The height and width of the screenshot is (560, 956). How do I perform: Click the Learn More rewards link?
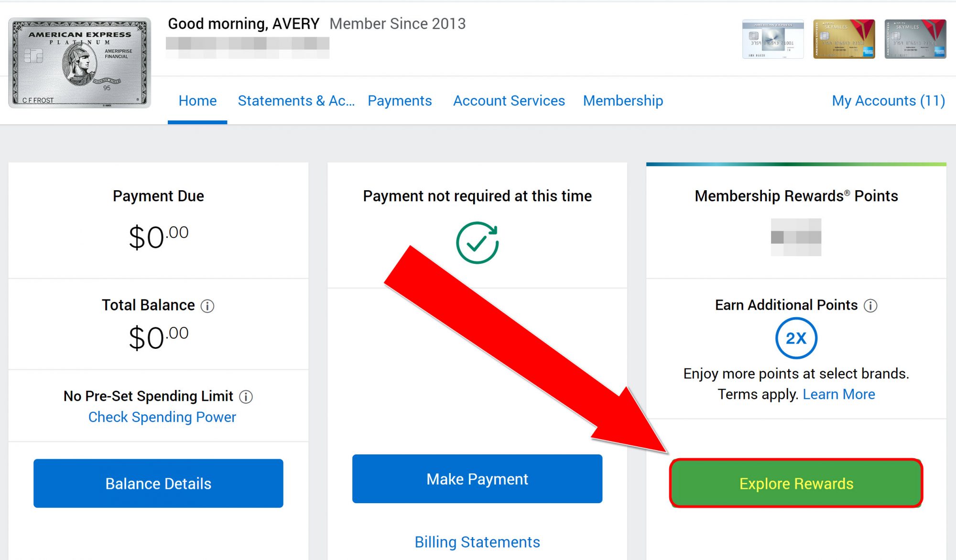point(838,393)
